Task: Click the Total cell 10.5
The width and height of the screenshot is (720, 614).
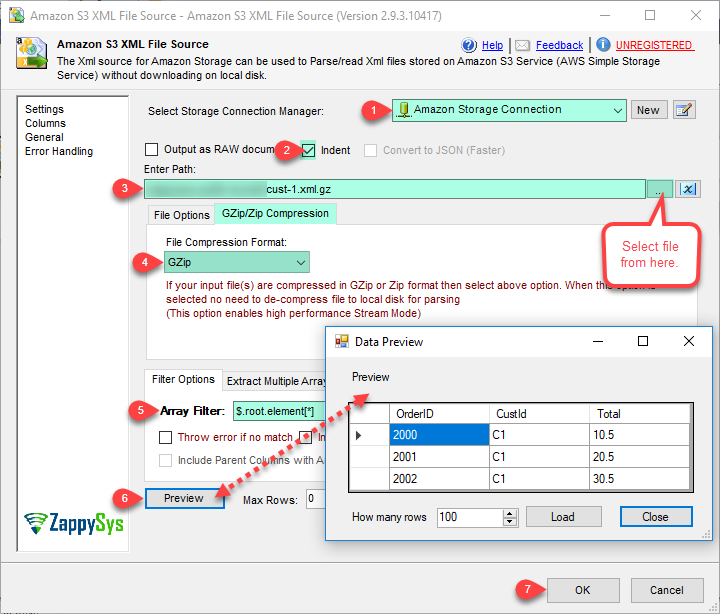Action: pos(640,434)
